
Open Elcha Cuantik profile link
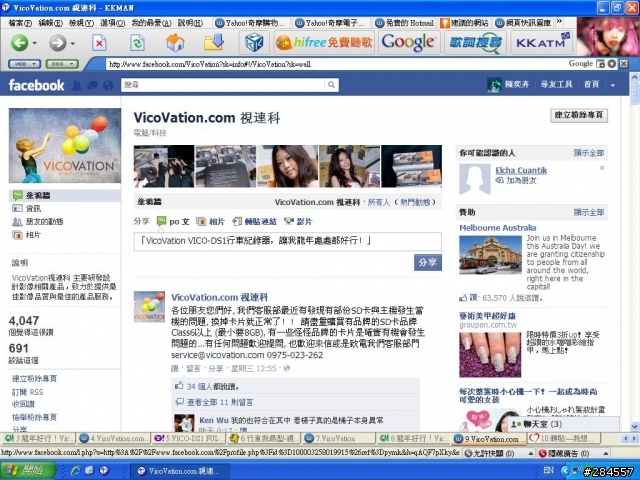[521, 170]
